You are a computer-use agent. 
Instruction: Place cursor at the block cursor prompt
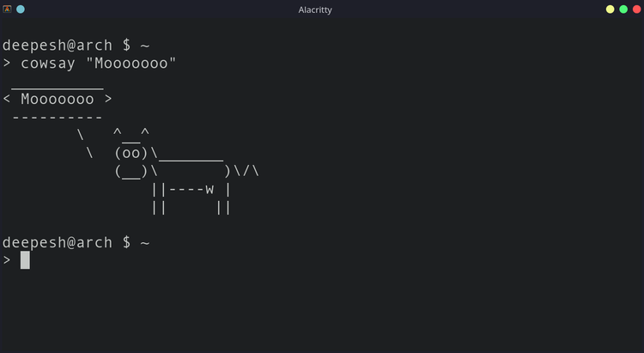25,259
